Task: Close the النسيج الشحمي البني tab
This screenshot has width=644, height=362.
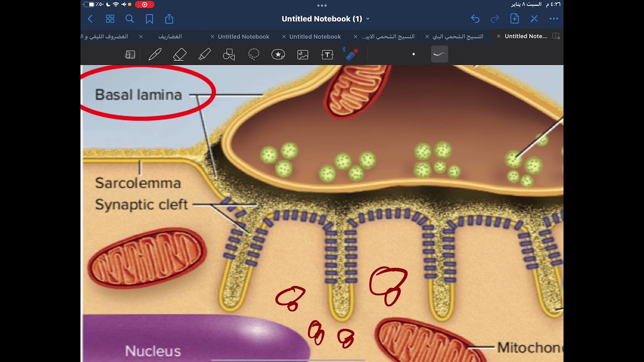Action: [x=427, y=37]
